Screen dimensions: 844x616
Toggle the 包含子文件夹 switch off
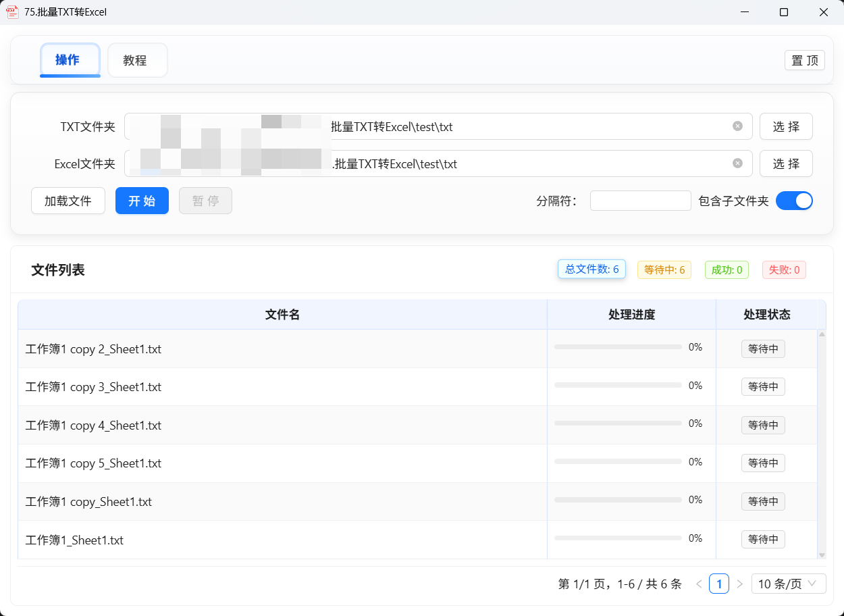click(x=794, y=201)
